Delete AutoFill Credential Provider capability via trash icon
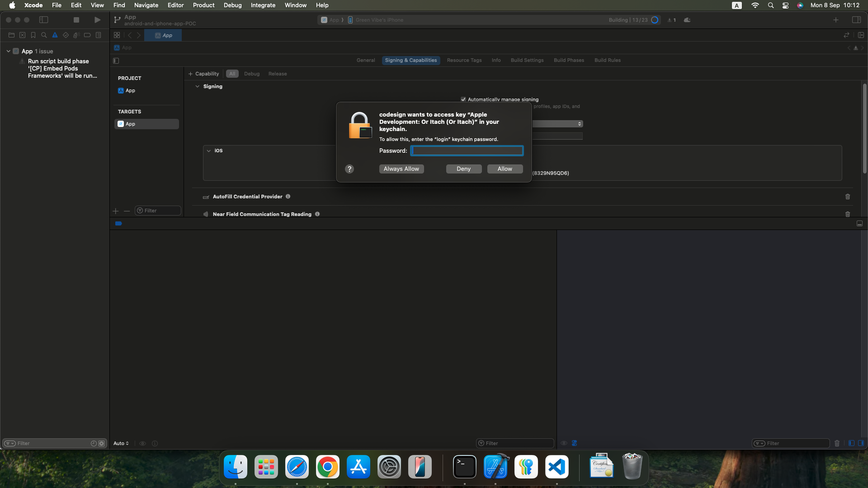The image size is (868, 488). click(848, 197)
